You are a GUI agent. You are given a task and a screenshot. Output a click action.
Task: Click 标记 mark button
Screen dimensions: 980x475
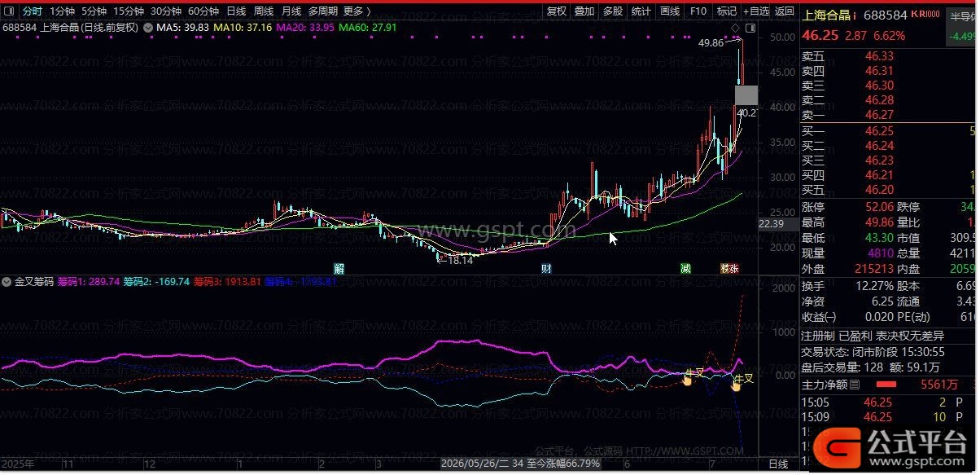pos(727,11)
